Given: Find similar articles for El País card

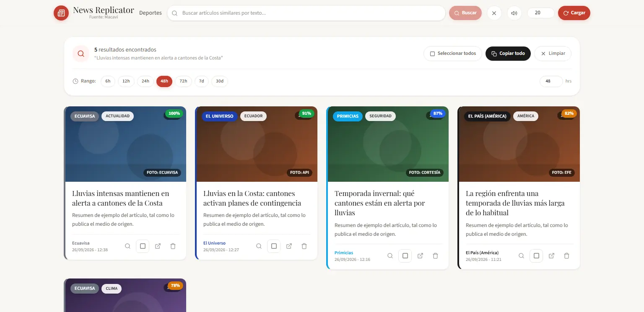Looking at the screenshot, I should tap(521, 255).
